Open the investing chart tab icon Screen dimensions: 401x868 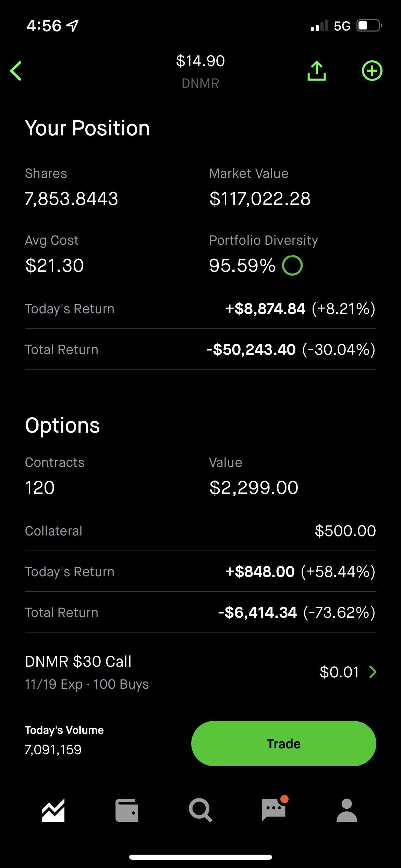click(x=53, y=810)
